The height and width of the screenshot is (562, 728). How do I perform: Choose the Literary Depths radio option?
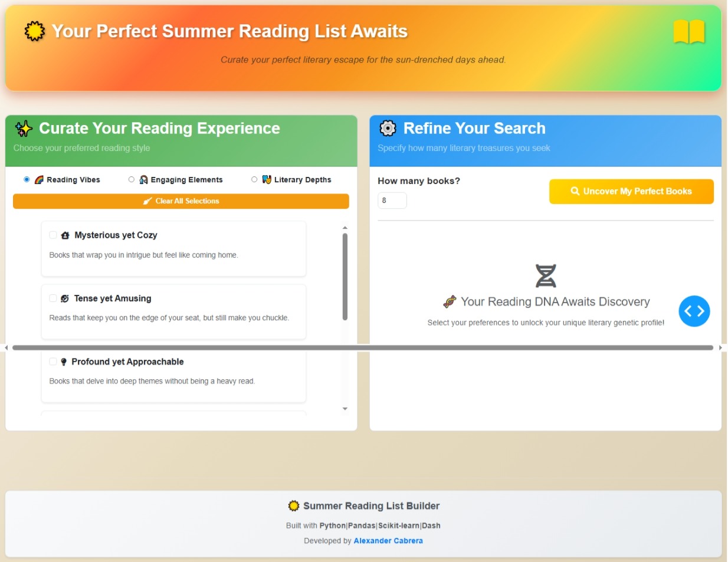point(254,179)
